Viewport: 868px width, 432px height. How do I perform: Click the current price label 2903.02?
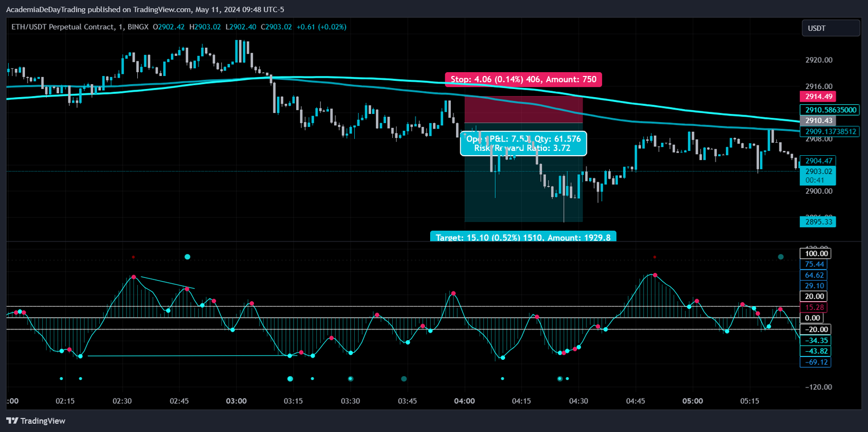(x=818, y=171)
